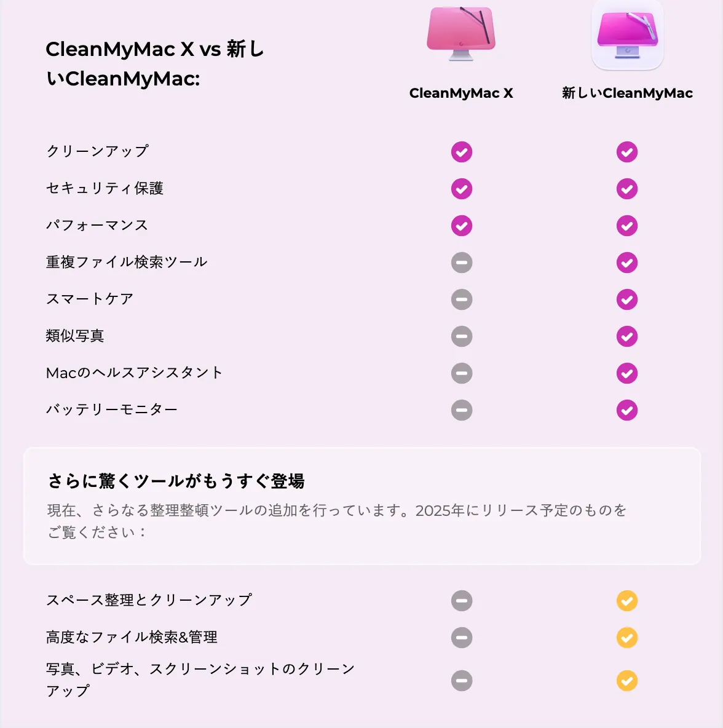Click the yellow checkmark for 高度なファイル検索&管理
Viewport: 723px width, 728px height.
click(x=627, y=638)
